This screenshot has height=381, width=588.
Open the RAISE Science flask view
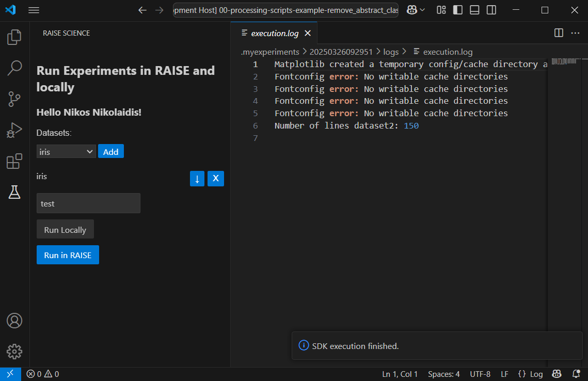14,192
